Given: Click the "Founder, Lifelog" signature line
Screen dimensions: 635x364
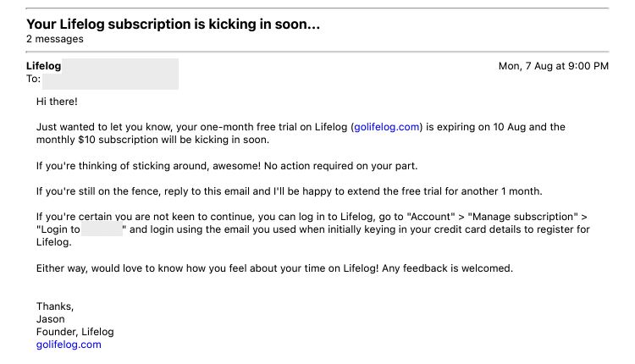Looking at the screenshot, I should click(x=75, y=332).
